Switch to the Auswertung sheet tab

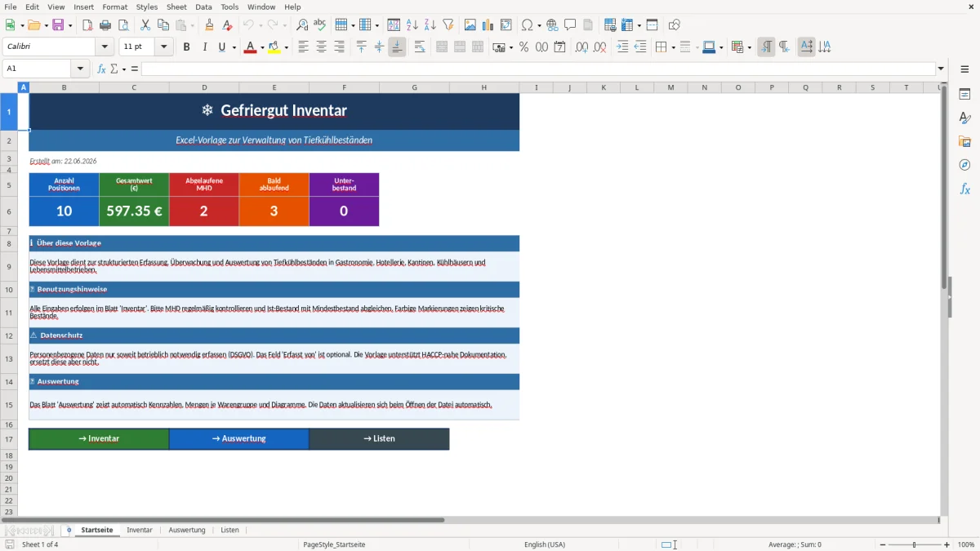pyautogui.click(x=187, y=530)
